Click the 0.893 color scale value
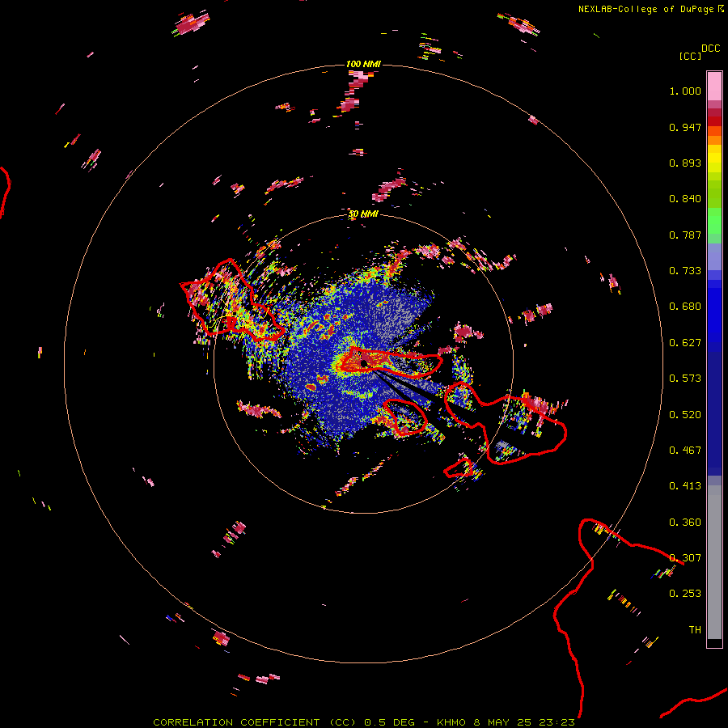The height and width of the screenshot is (728, 728). coord(685,163)
